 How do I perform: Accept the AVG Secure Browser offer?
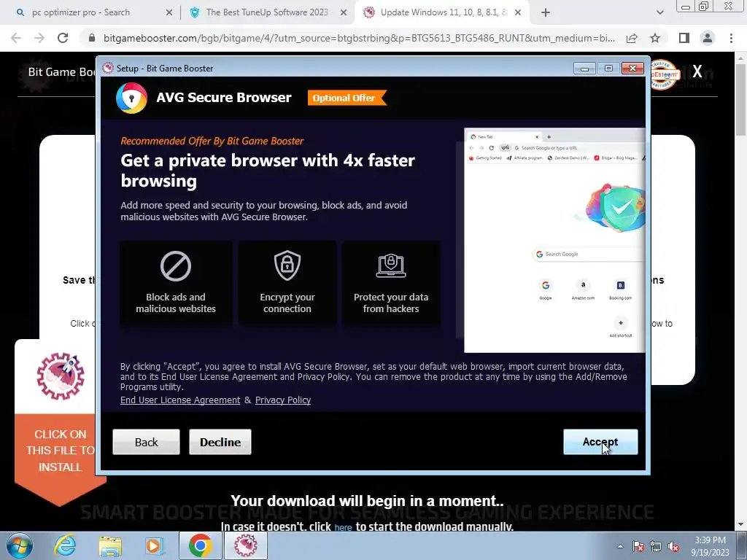[x=600, y=442]
